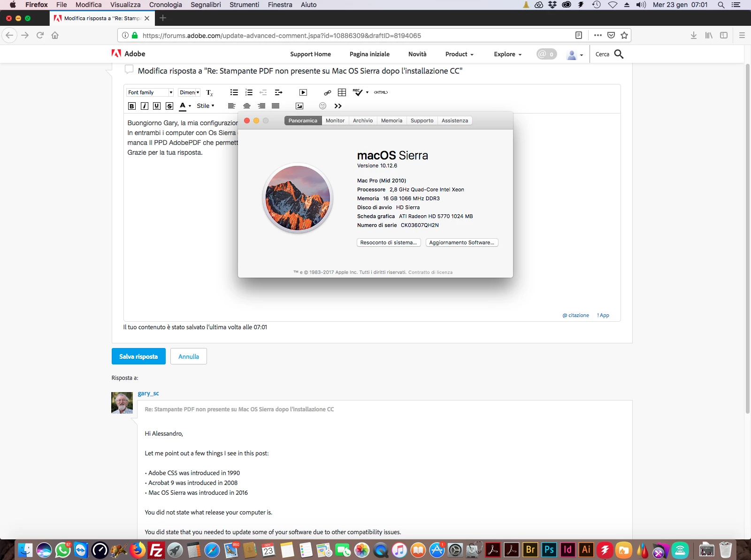Open FileZilla from the Dock
Image resolution: width=751 pixels, height=560 pixels.
pos(156,550)
